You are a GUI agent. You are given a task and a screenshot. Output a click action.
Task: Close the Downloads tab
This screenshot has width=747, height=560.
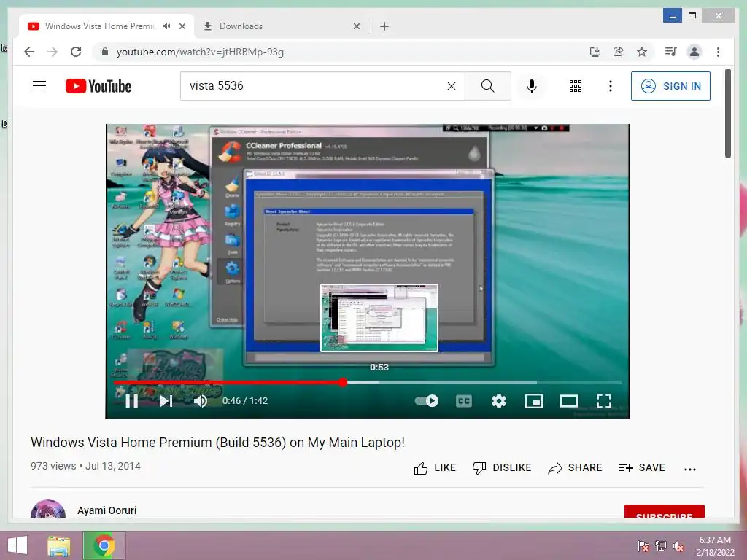point(356,26)
